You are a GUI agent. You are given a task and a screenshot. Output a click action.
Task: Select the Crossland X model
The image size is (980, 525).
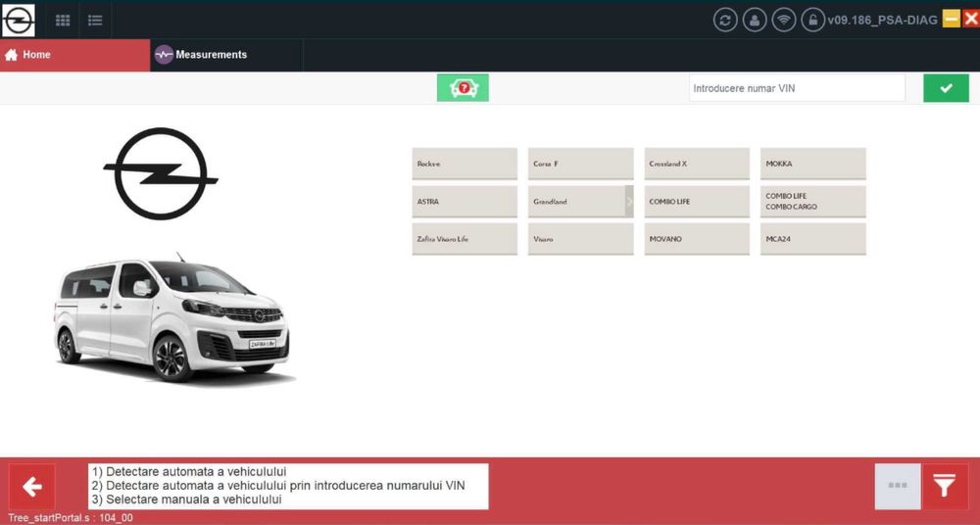point(697,164)
